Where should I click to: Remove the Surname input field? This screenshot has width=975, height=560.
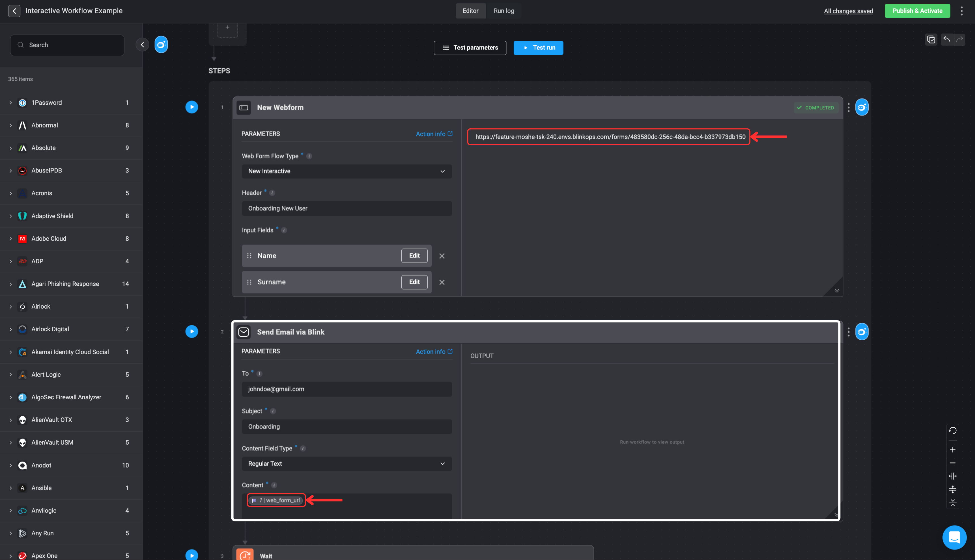(x=442, y=282)
